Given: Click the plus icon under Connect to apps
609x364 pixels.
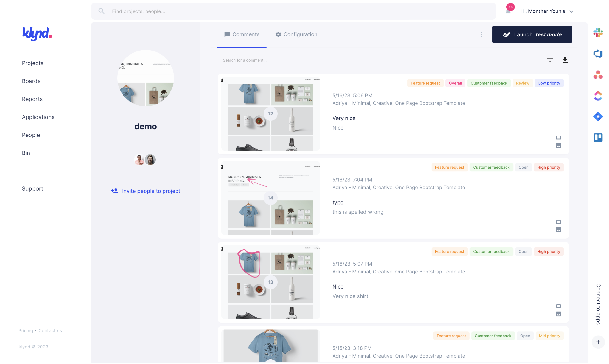Looking at the screenshot, I should point(598,342).
